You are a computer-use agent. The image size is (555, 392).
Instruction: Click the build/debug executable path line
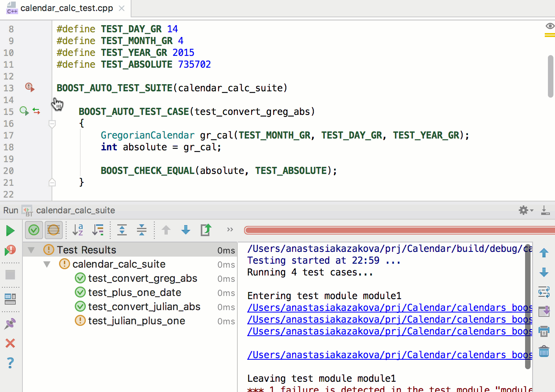(390, 249)
